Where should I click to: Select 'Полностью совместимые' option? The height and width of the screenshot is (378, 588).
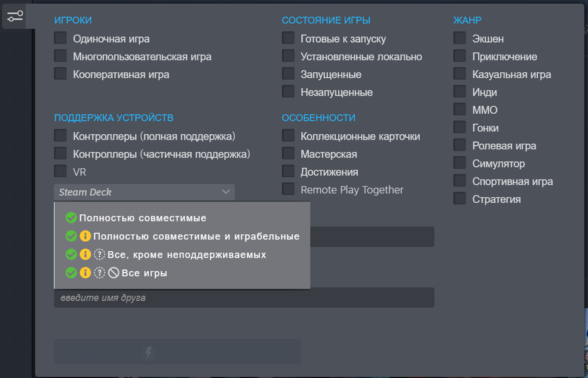point(142,218)
